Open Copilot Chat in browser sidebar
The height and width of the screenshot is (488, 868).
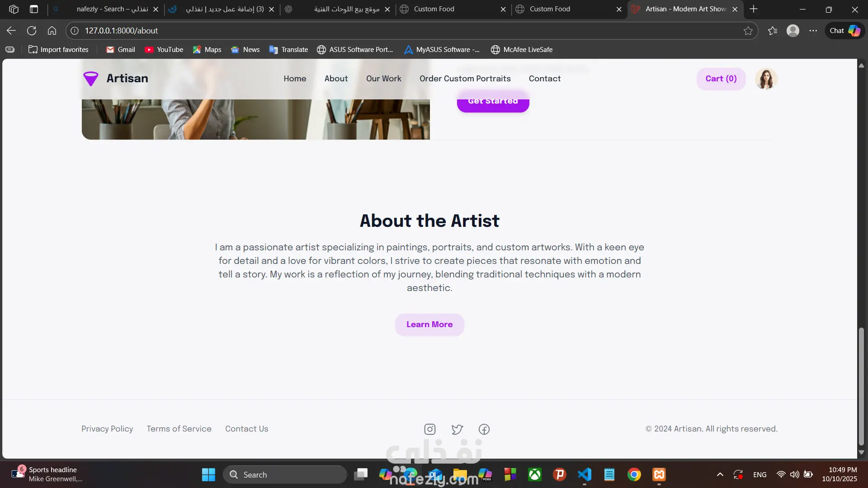844,31
